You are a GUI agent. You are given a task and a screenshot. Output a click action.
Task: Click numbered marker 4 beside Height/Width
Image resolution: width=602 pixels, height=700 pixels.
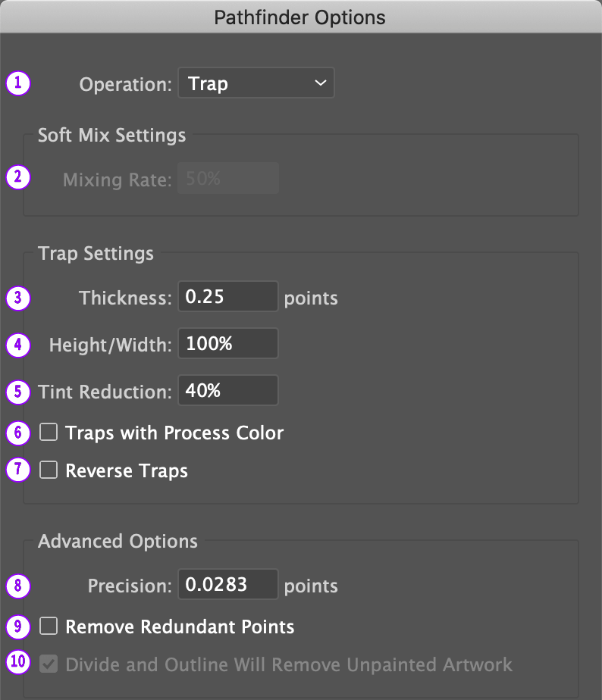pyautogui.click(x=18, y=345)
